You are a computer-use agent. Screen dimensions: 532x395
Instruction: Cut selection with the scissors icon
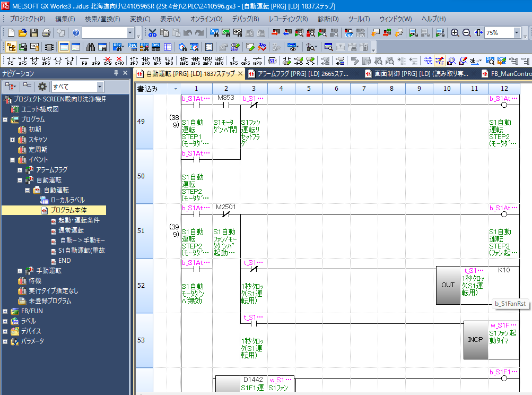coord(152,32)
